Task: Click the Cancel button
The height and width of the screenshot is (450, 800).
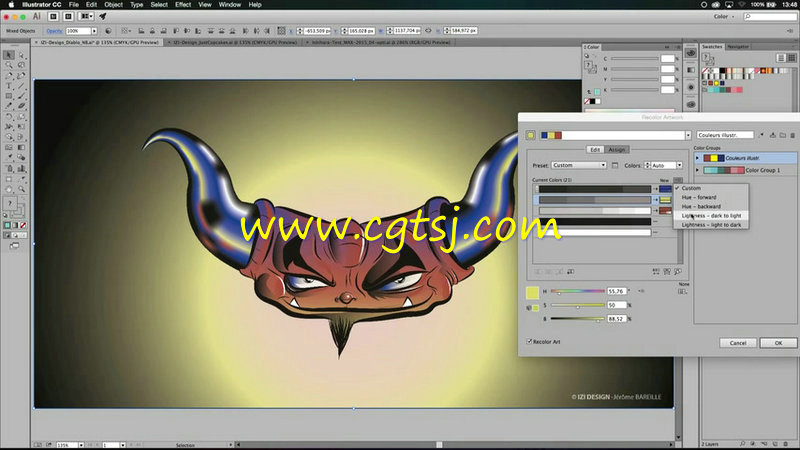Action: (x=738, y=343)
